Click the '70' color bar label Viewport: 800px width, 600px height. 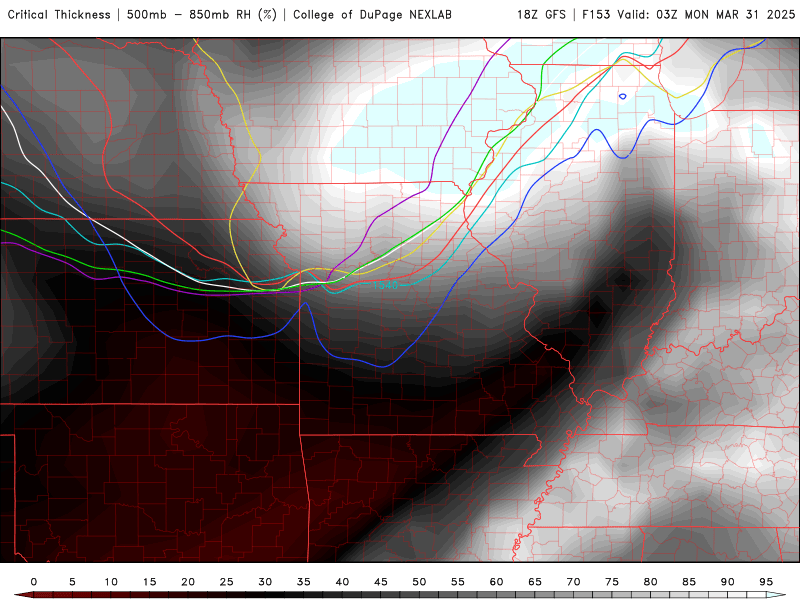(x=573, y=582)
